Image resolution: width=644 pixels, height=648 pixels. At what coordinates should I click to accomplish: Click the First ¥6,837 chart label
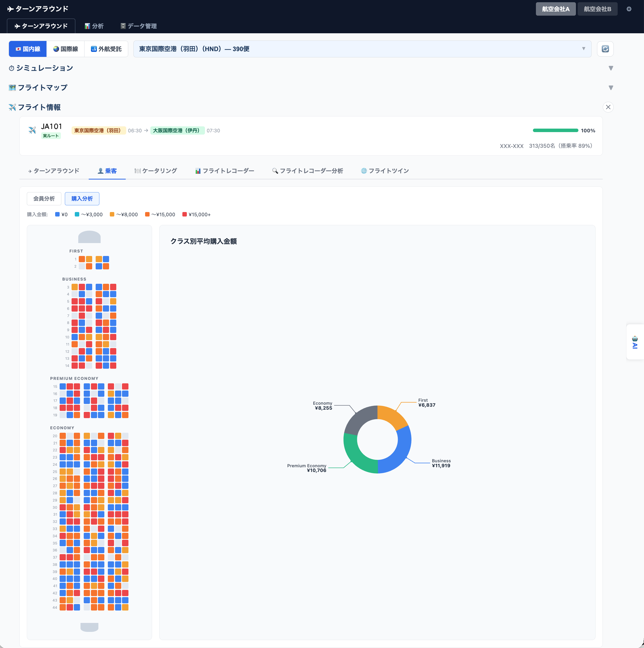click(427, 402)
